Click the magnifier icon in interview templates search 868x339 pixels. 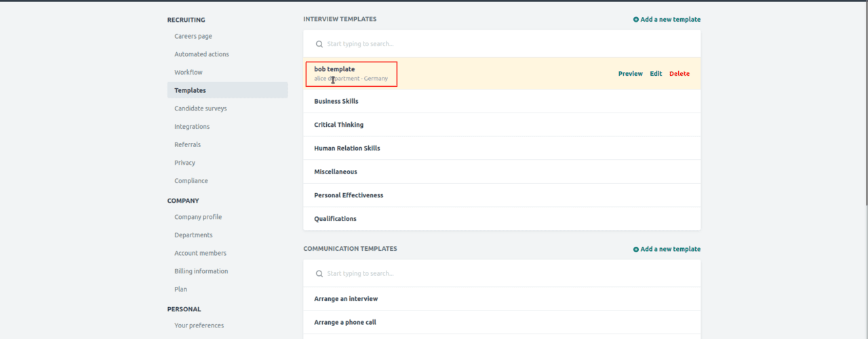(x=319, y=44)
